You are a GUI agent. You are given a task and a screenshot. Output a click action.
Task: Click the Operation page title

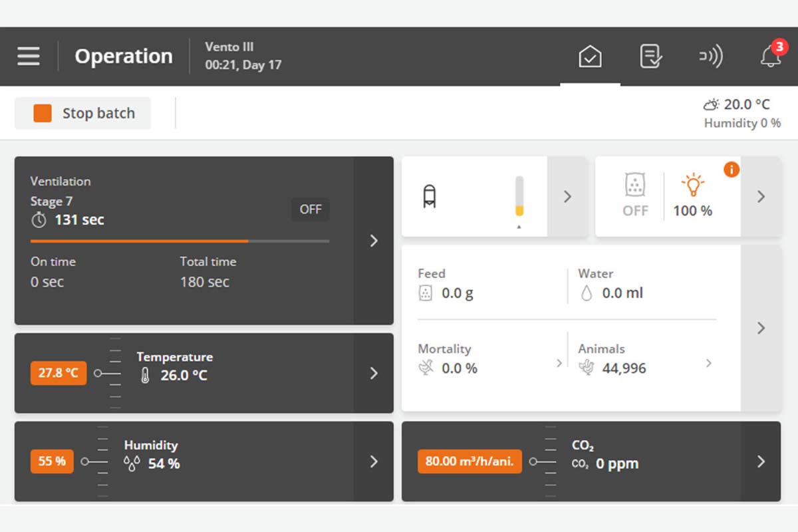click(x=124, y=57)
